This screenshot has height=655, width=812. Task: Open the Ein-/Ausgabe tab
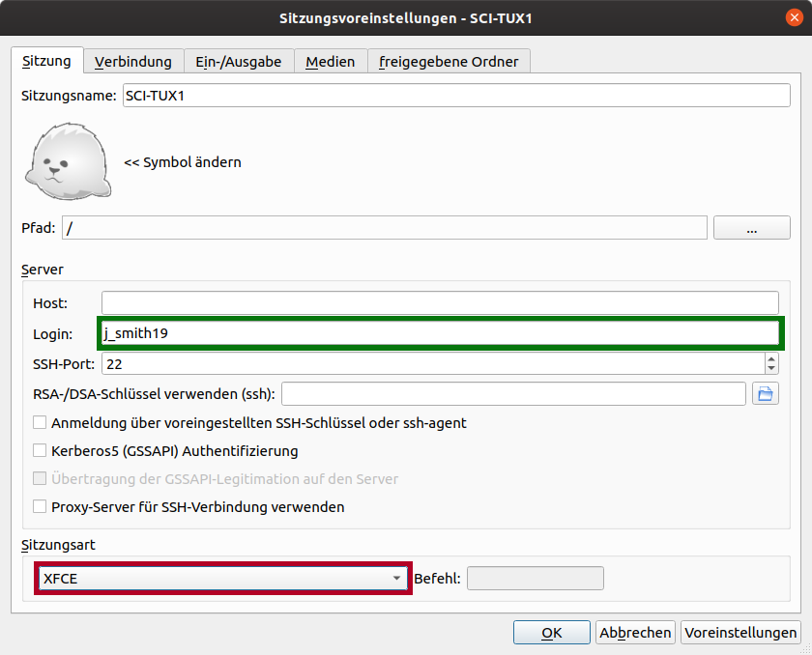tap(239, 61)
